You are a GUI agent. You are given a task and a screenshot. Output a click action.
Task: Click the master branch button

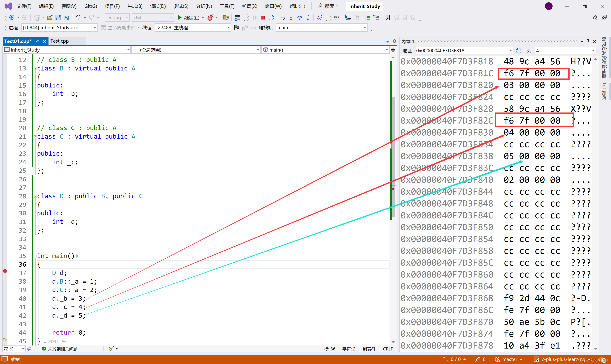[x=509, y=359]
